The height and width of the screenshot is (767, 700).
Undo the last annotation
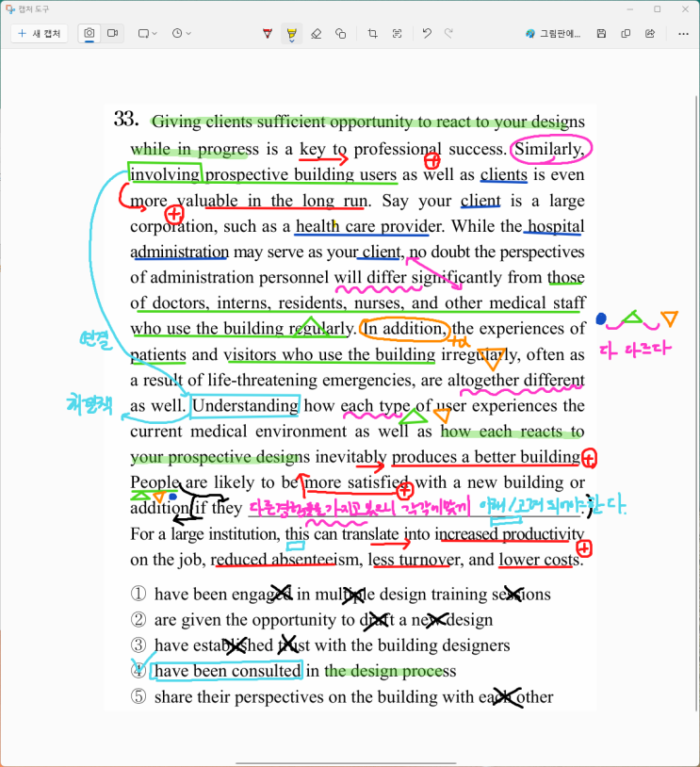coord(427,33)
